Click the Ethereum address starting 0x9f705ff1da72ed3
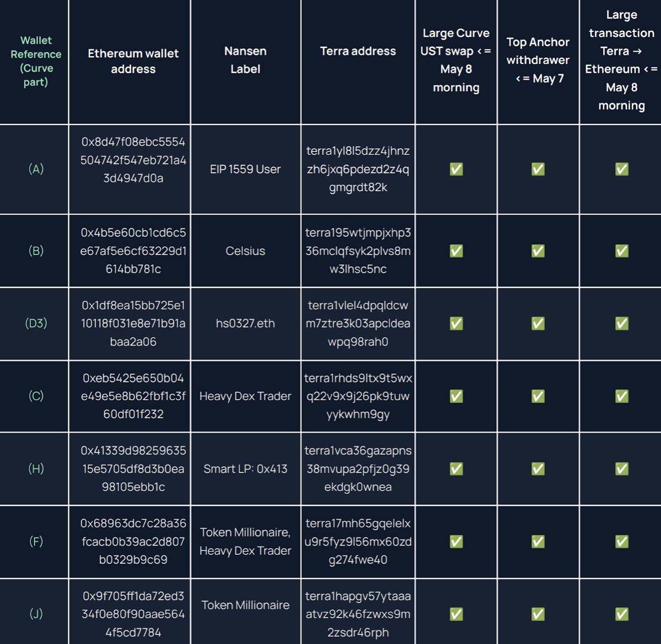Viewport: 661px width, 644px height. (x=133, y=614)
